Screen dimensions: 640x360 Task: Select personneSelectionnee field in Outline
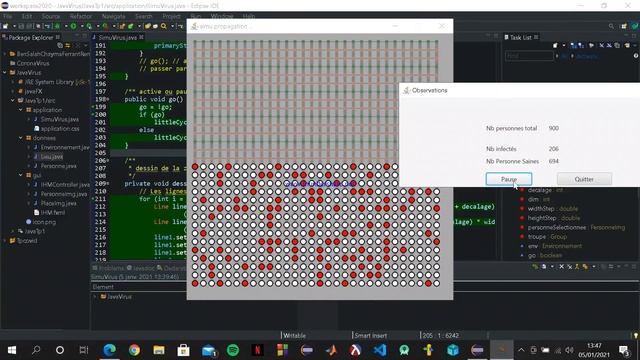(576, 227)
